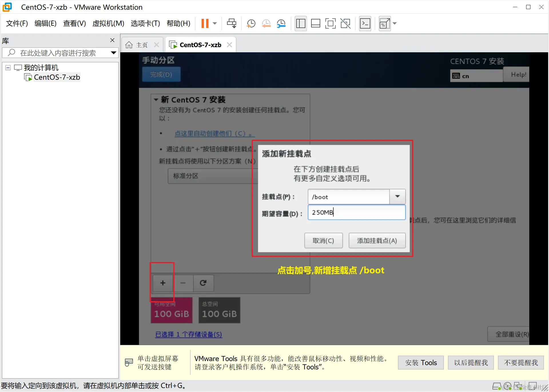Screen dimensions: 549x392
Task: Click the CD/DVD status bar icon
Action: click(508, 386)
